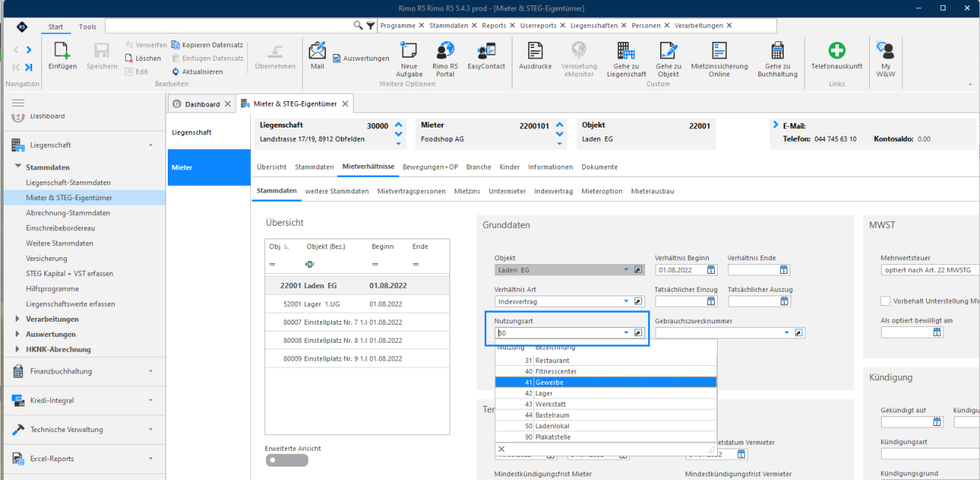The height and width of the screenshot is (480, 980).
Task: Open Mietzinssicherung Online
Action: [719, 59]
